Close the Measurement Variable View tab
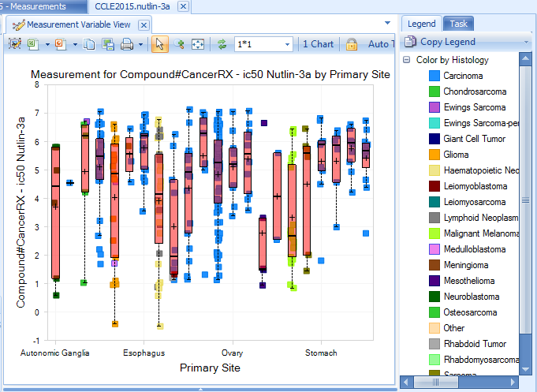The height and width of the screenshot is (392, 537). click(144, 25)
